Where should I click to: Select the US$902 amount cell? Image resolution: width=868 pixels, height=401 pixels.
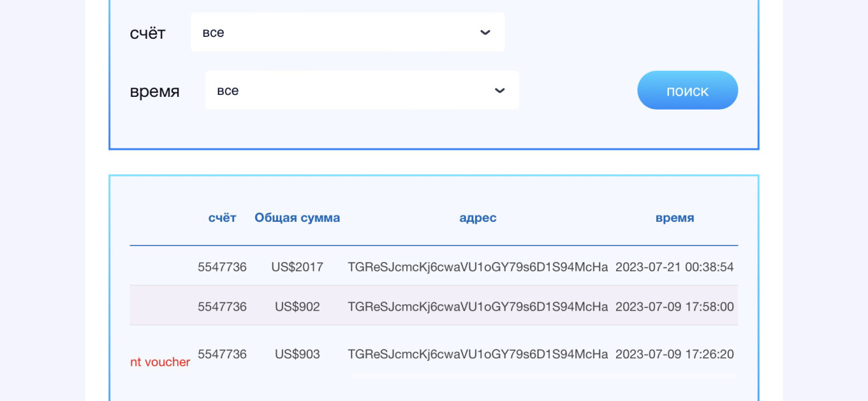click(297, 307)
